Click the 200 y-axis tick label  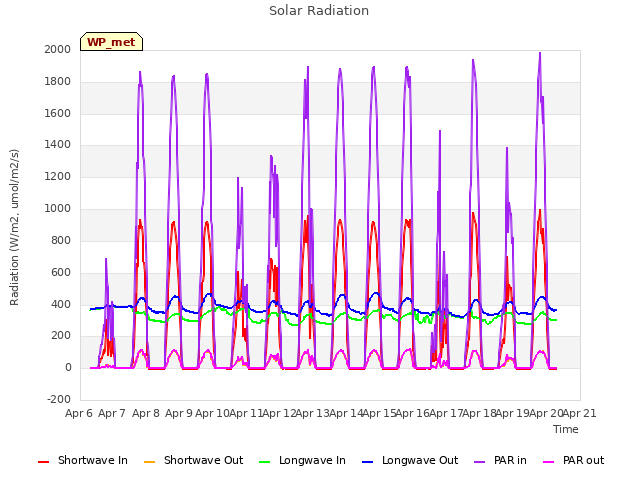click(61, 336)
